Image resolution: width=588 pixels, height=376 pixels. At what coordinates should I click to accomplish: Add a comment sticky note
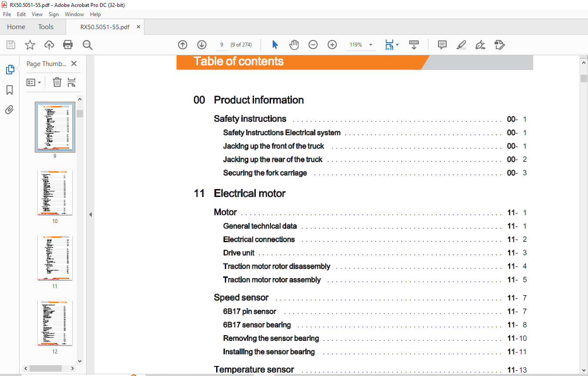coord(442,45)
